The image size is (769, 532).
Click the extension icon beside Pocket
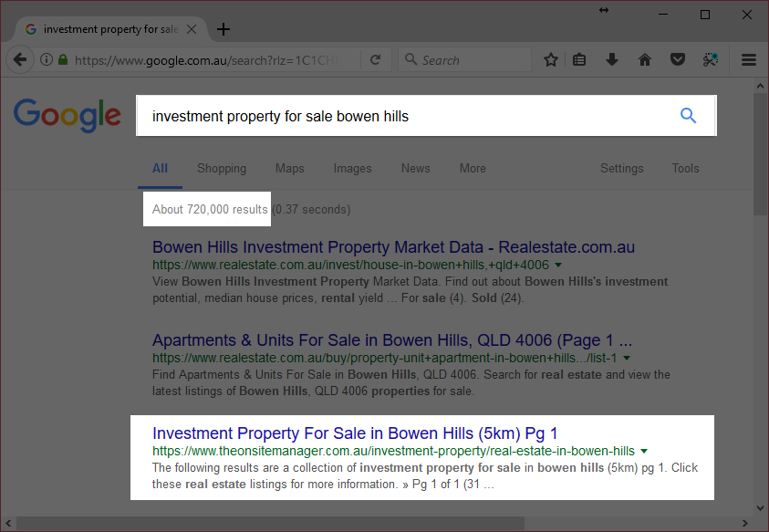[710, 60]
